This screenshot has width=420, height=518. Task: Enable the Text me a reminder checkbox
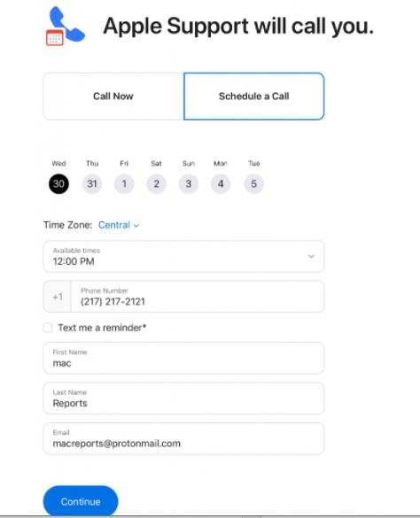point(48,328)
